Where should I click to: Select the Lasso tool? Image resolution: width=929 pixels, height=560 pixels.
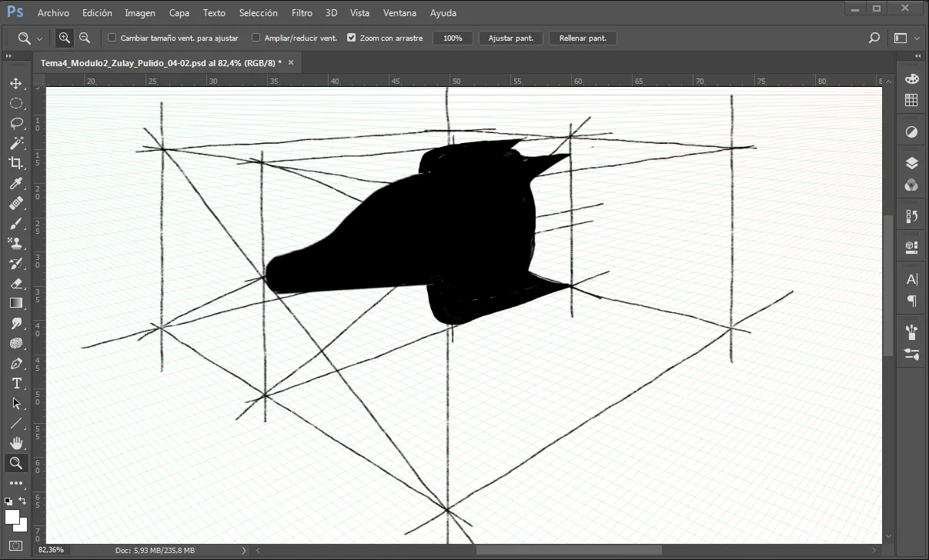point(16,123)
